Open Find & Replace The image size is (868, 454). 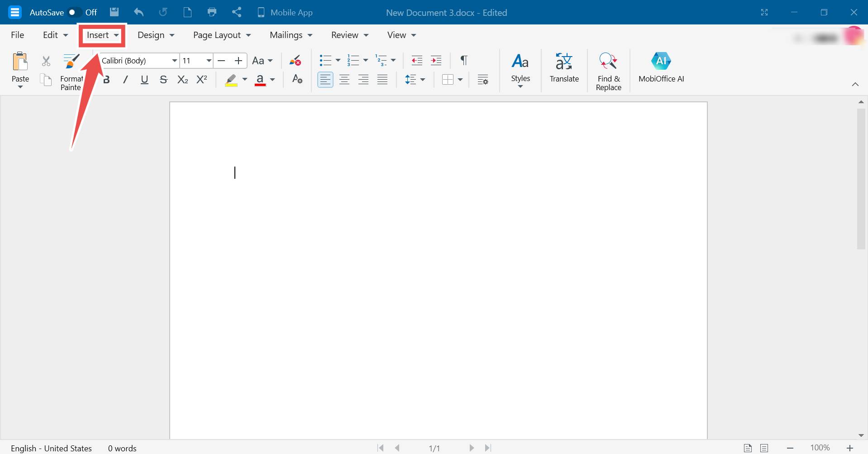(609, 72)
